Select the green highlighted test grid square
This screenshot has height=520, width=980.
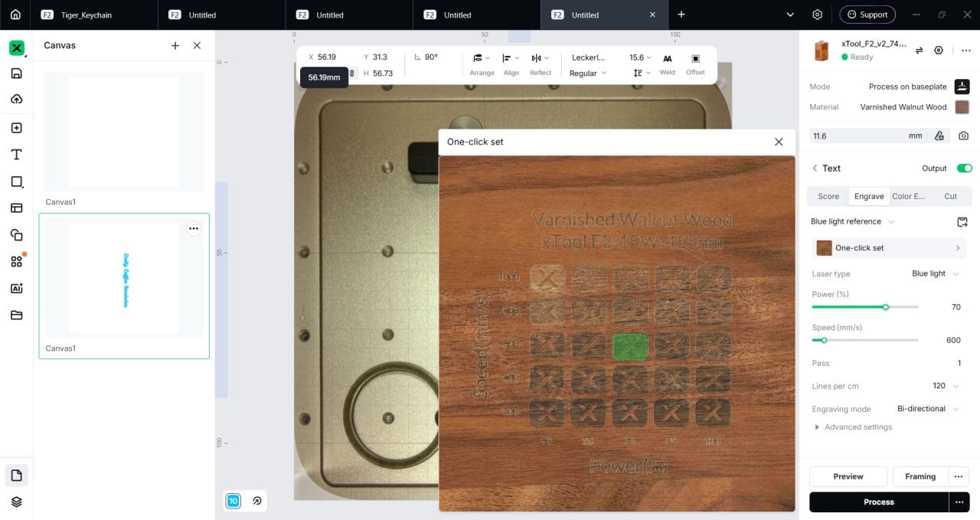click(630, 346)
